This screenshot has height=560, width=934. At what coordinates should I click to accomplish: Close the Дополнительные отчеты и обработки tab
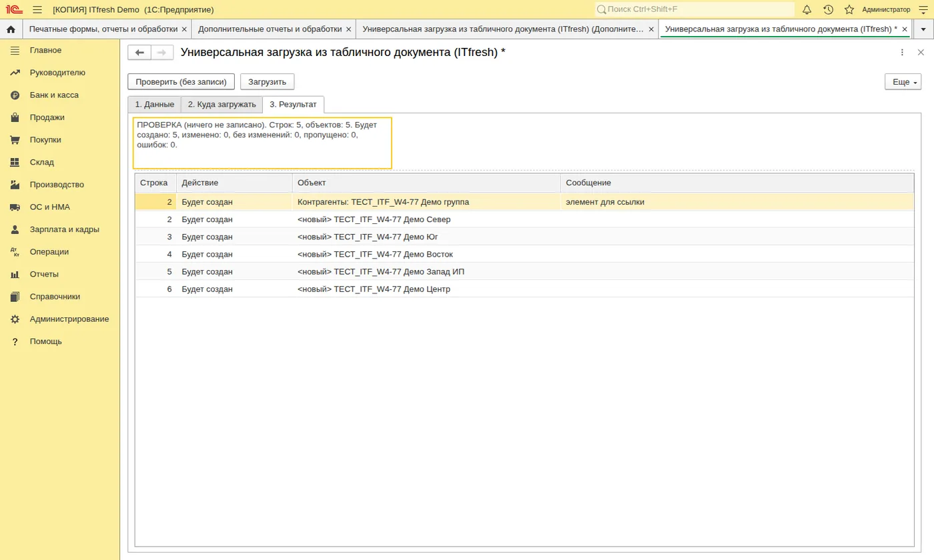coord(348,29)
